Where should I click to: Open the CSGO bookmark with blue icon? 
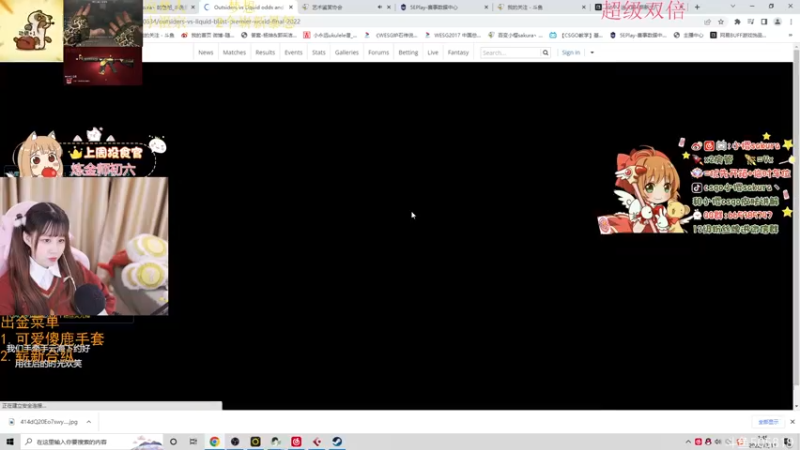tap(578, 35)
